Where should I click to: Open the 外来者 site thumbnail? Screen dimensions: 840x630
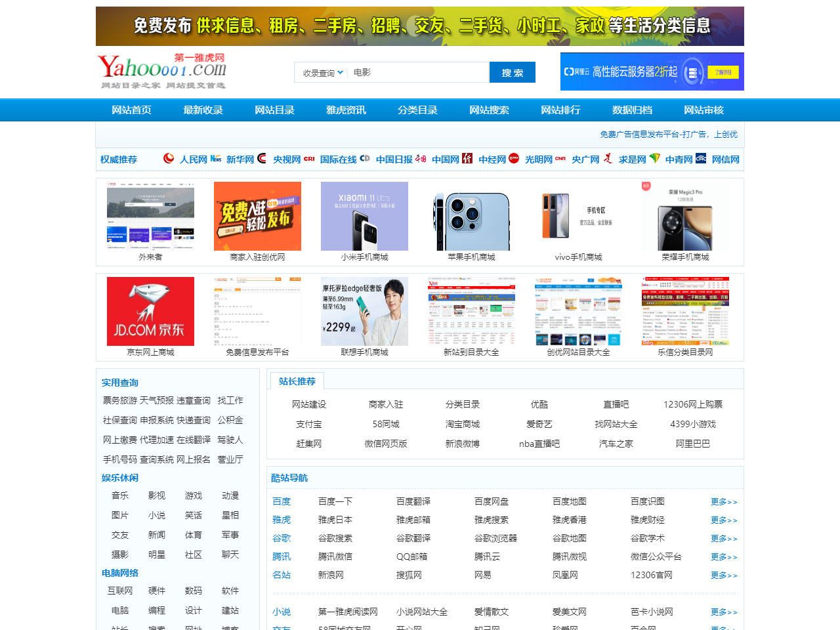150,217
